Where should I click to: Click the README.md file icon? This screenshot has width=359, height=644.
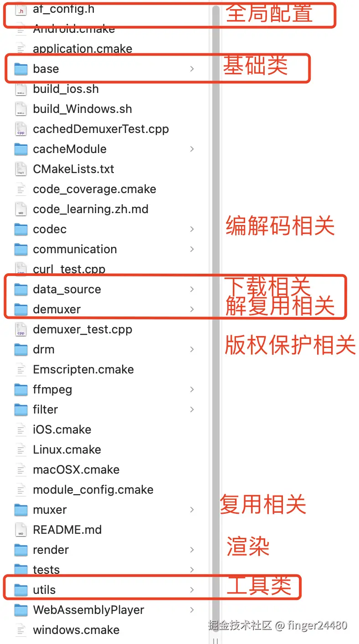point(21,530)
